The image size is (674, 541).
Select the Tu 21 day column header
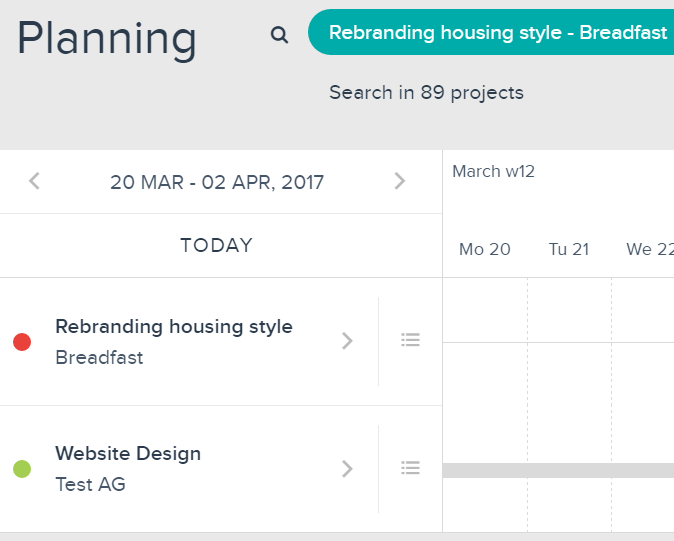[569, 249]
